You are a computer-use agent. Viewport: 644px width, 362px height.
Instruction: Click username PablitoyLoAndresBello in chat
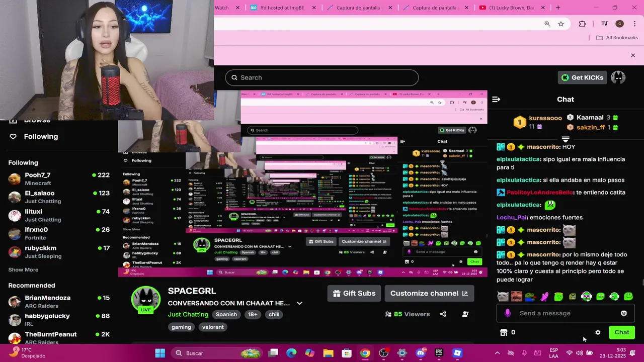click(540, 193)
